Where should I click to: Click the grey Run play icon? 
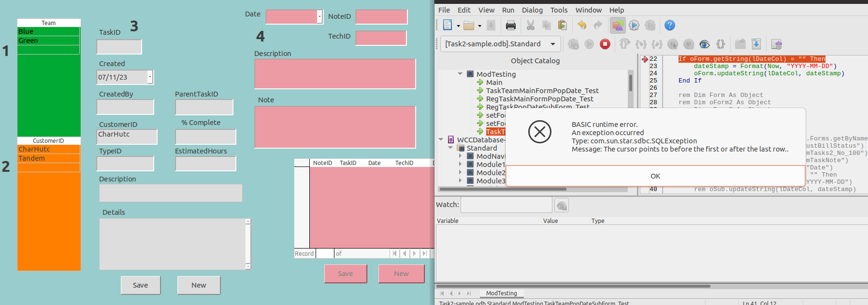click(x=589, y=44)
